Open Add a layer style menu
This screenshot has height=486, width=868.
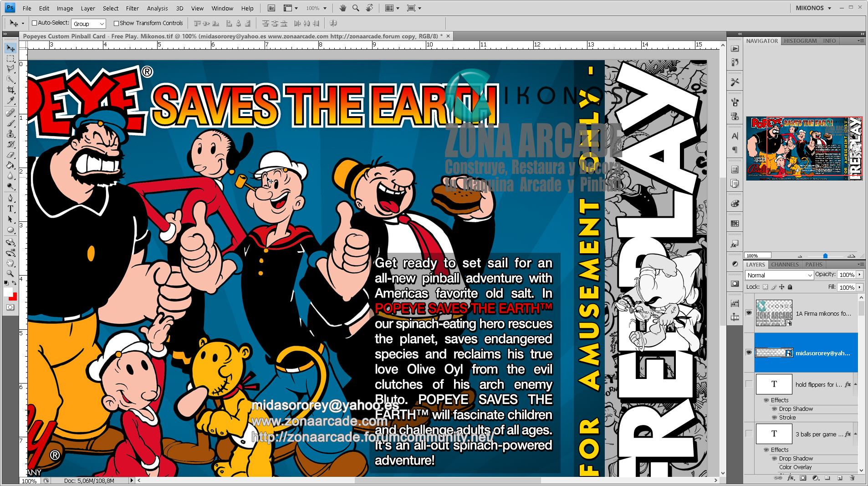(791, 478)
